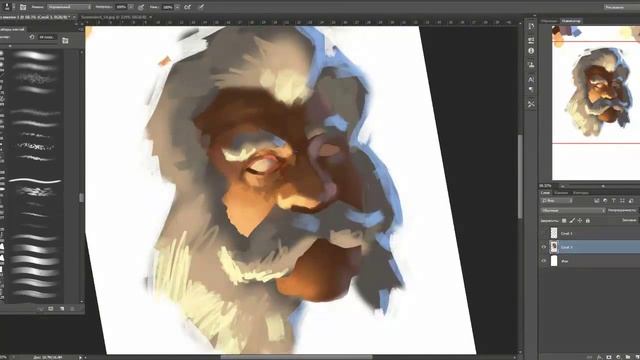Switch to the Каналы tab
Viewport: 640px width, 360px height.
[x=561, y=193]
